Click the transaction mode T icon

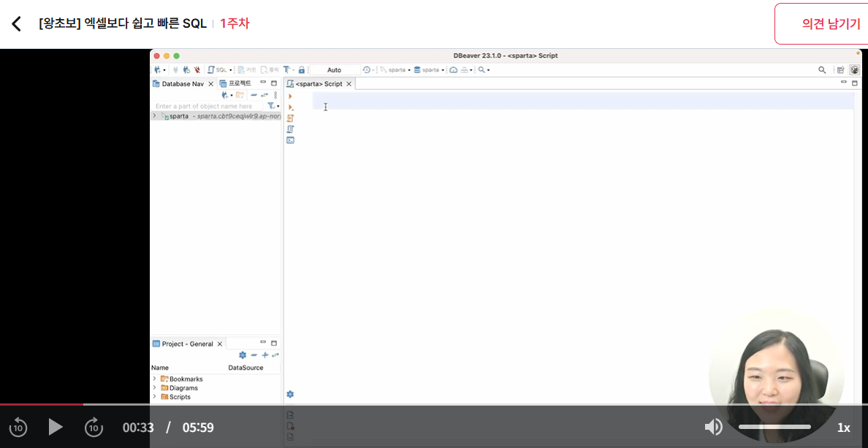point(286,69)
